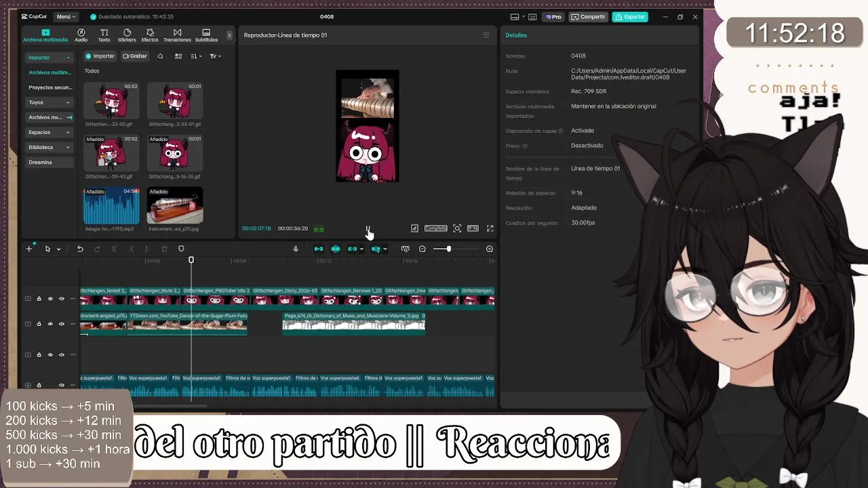Choose the arrow selection tool in timeline
The height and width of the screenshot is (488, 868).
(x=47, y=249)
